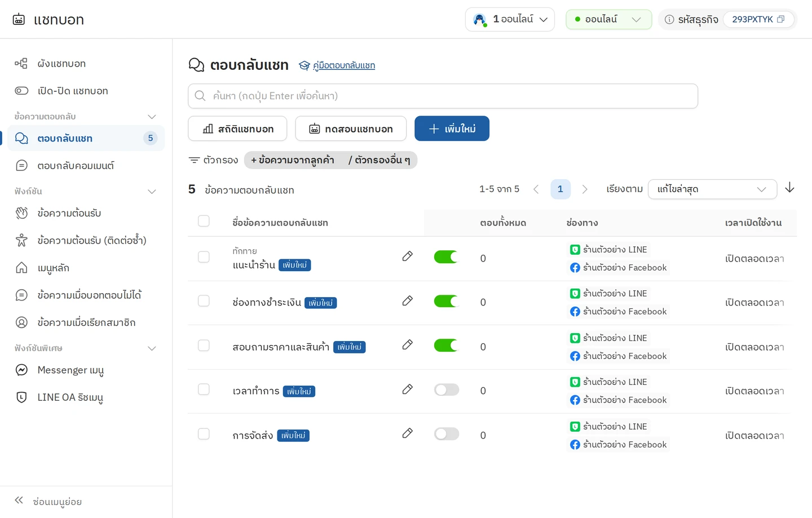This screenshot has height=518, width=812.
Task: Collapse the ข้อความตอบกลับ sidebar section
Action: coord(152,117)
